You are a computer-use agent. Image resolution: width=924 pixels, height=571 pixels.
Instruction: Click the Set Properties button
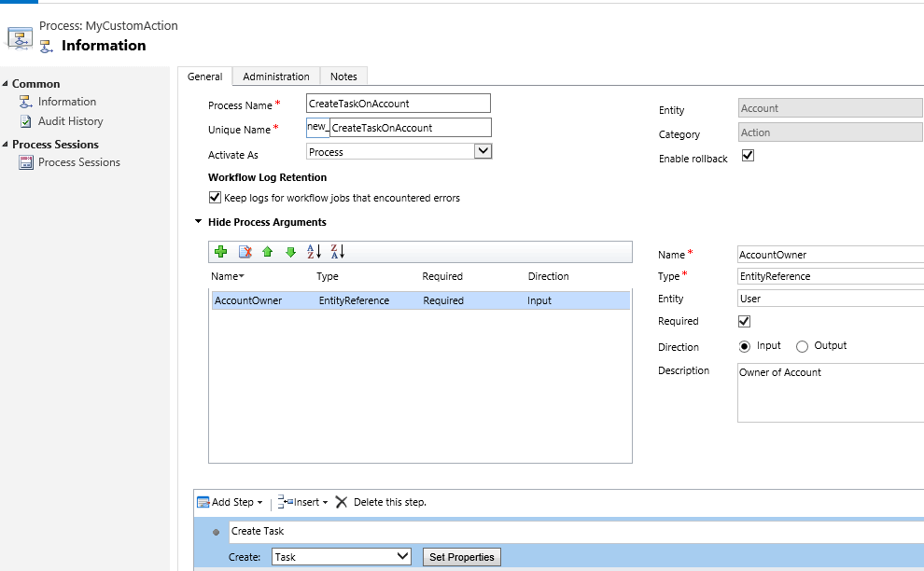[461, 557]
